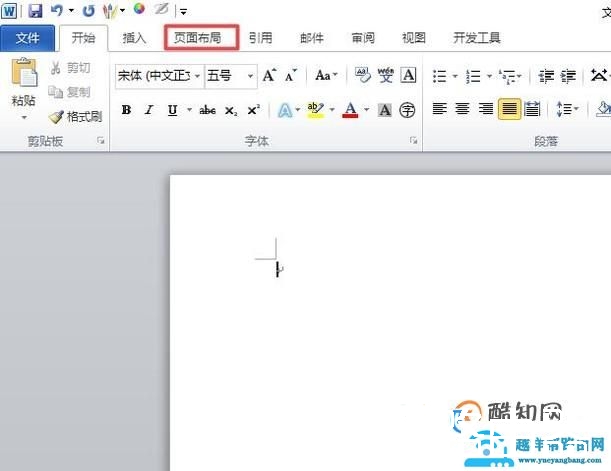611x471 pixels.
Task: Align text left
Action: pyautogui.click(x=440, y=108)
